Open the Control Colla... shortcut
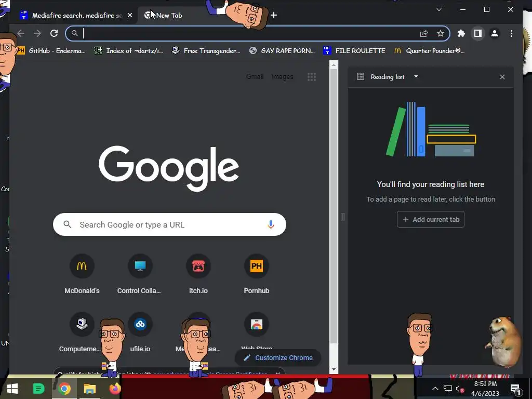This screenshot has height=399, width=532. 140,275
